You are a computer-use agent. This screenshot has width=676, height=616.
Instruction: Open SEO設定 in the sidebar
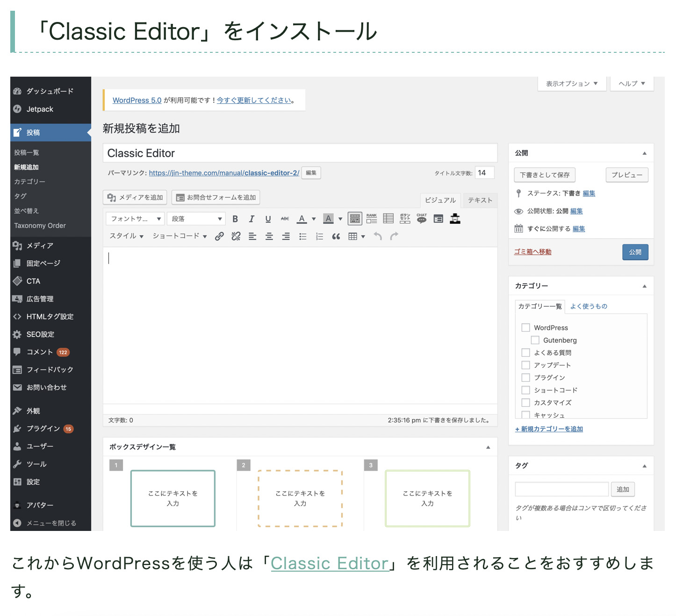click(50, 334)
